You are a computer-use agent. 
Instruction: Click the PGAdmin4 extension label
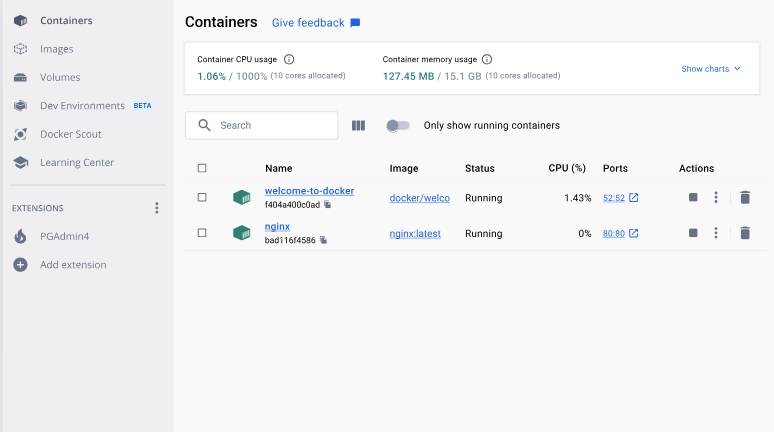(x=65, y=236)
